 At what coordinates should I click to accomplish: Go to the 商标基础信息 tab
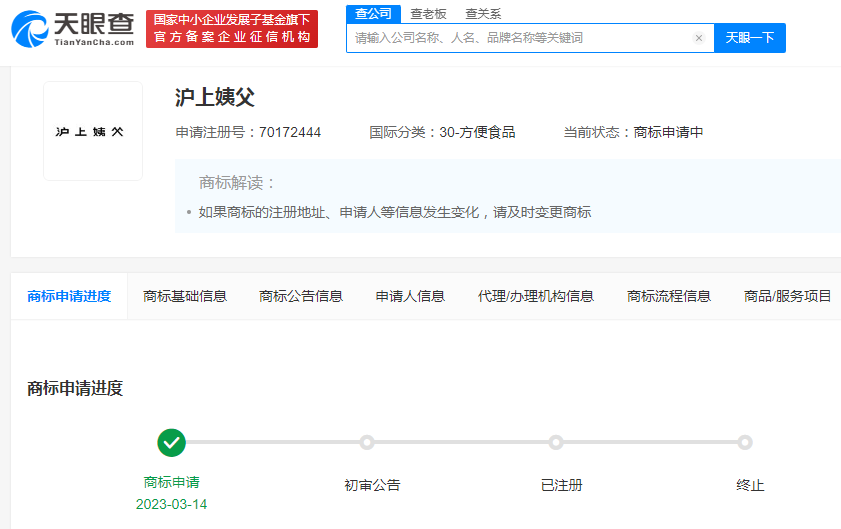point(185,296)
